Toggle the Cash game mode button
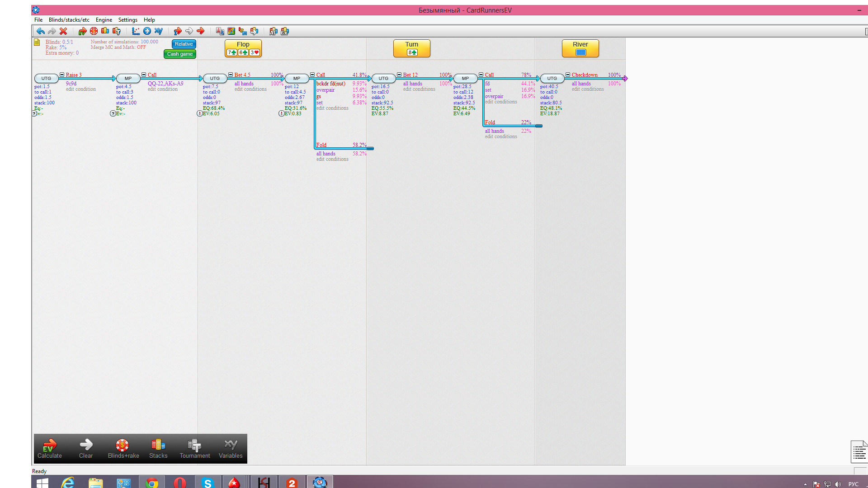Viewport: 868px width, 488px height. coord(180,54)
